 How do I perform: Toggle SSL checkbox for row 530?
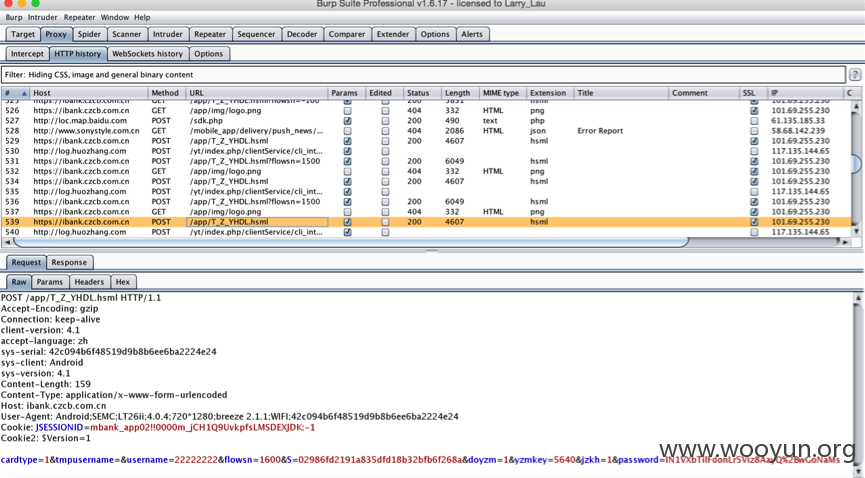(x=754, y=151)
